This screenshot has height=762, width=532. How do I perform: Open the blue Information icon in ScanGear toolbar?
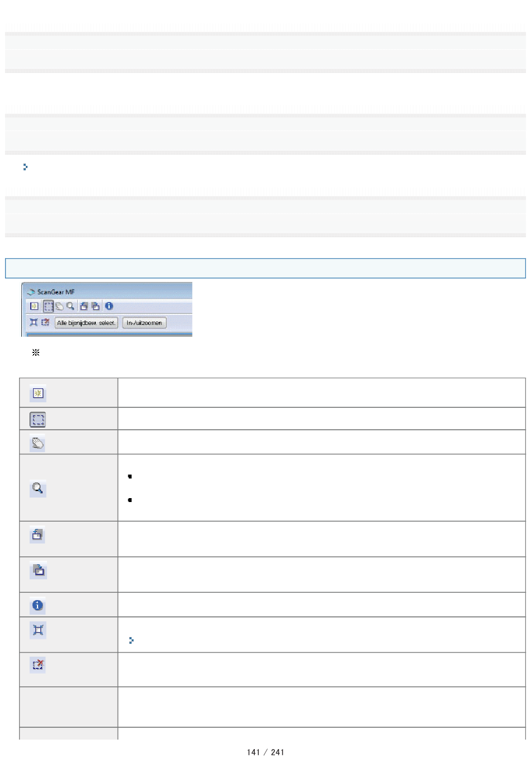pyautogui.click(x=109, y=306)
